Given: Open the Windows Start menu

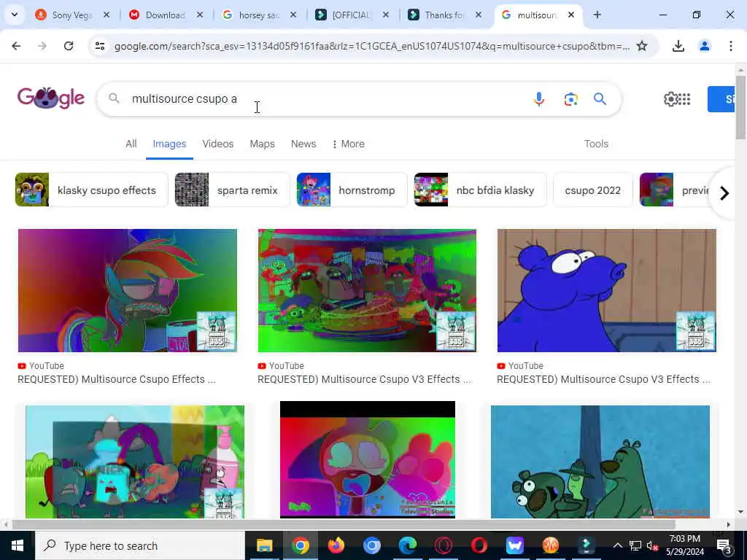Looking at the screenshot, I should [x=18, y=545].
